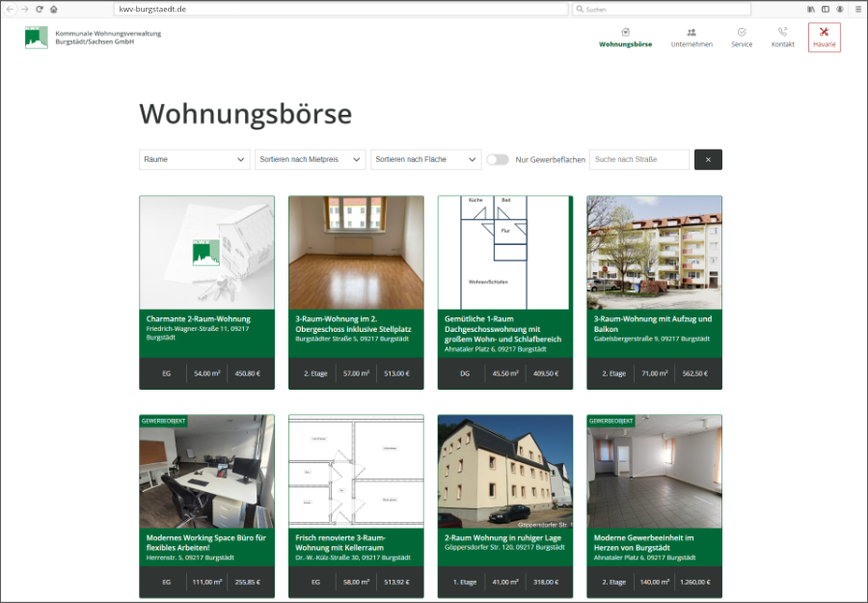868x603 pixels.
Task: Click the 318,00 € price
Action: (546, 582)
